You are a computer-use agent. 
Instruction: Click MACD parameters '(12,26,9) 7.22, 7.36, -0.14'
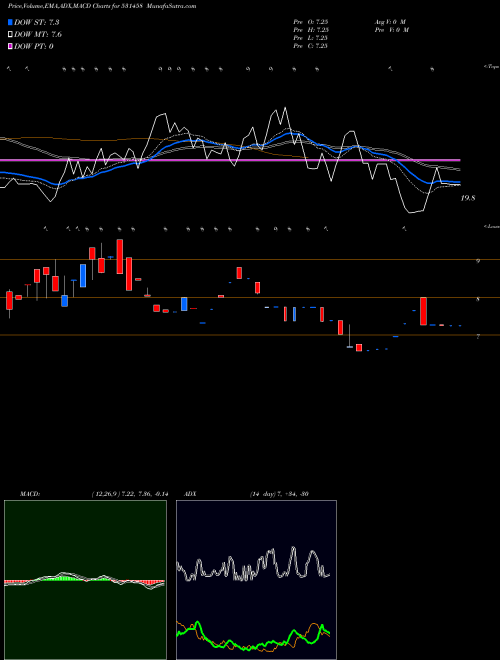pos(130,494)
